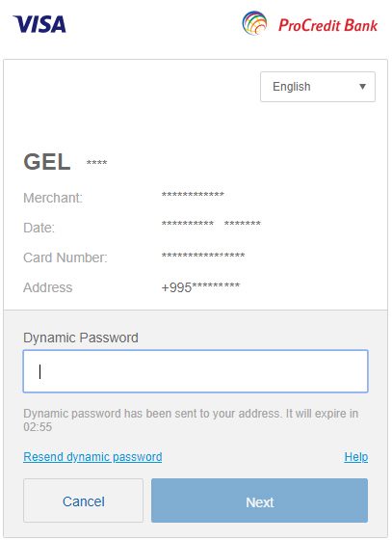
Task: Open the English language dropdown
Action: (318, 87)
